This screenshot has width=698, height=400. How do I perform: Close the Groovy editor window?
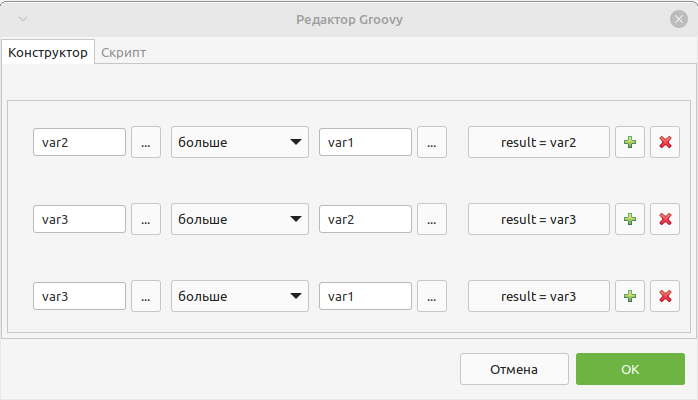click(679, 19)
